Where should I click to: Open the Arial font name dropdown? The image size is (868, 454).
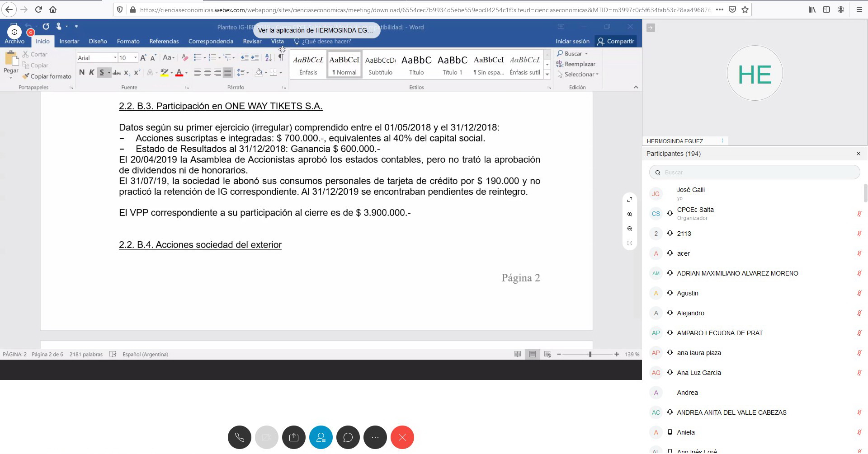[x=115, y=58]
